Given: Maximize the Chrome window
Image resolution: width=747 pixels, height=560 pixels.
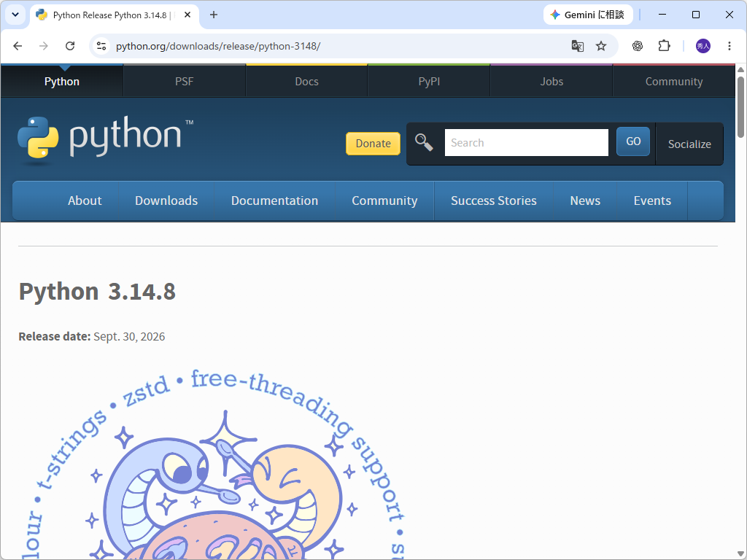Looking at the screenshot, I should pos(695,15).
